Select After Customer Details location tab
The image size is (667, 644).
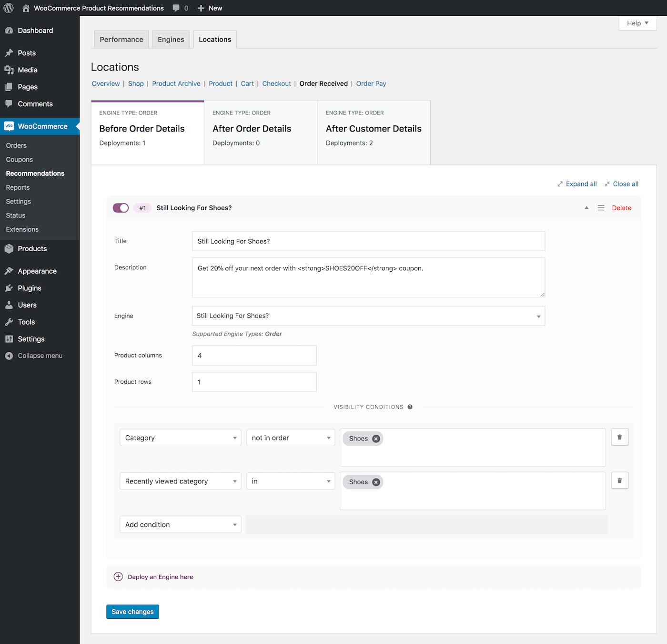pos(374,133)
